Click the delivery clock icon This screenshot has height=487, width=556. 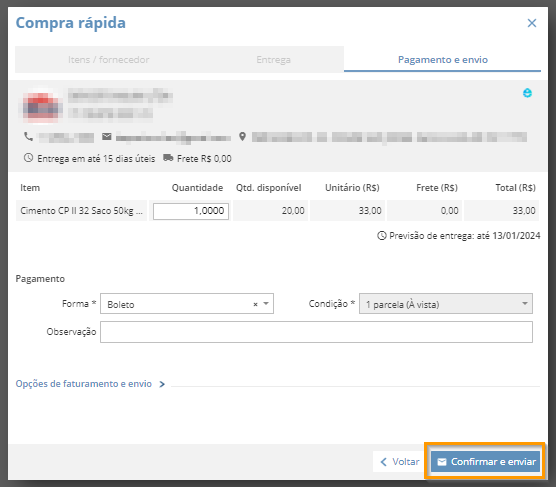pyautogui.click(x=28, y=158)
